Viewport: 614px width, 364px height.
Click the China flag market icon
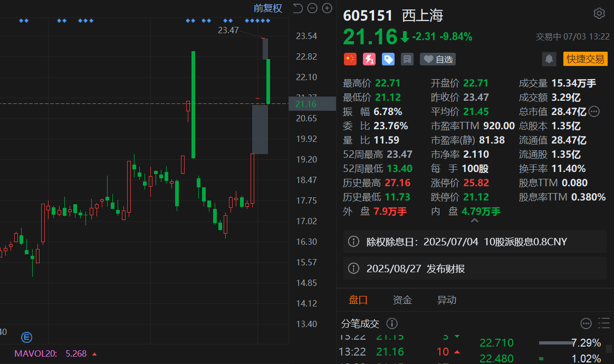click(x=350, y=59)
